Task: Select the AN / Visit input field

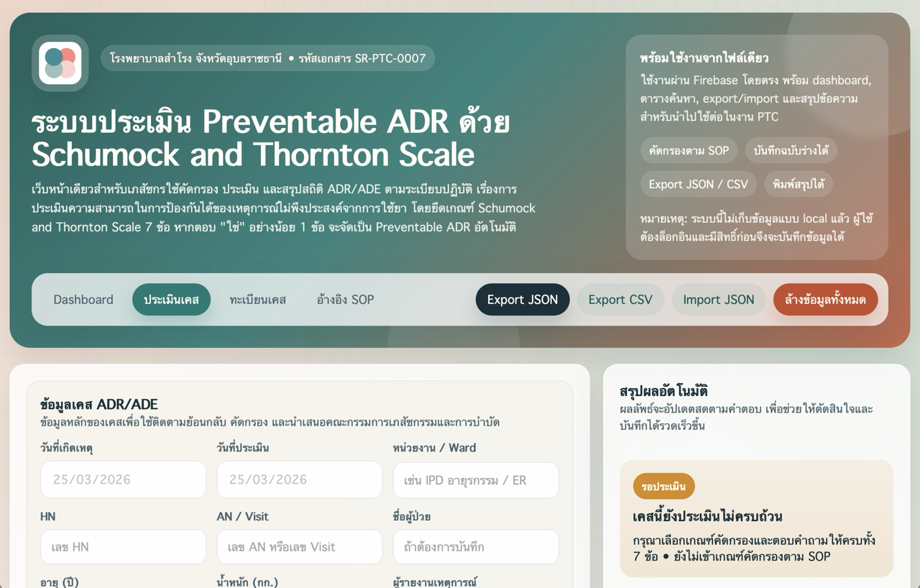Action: click(299, 547)
